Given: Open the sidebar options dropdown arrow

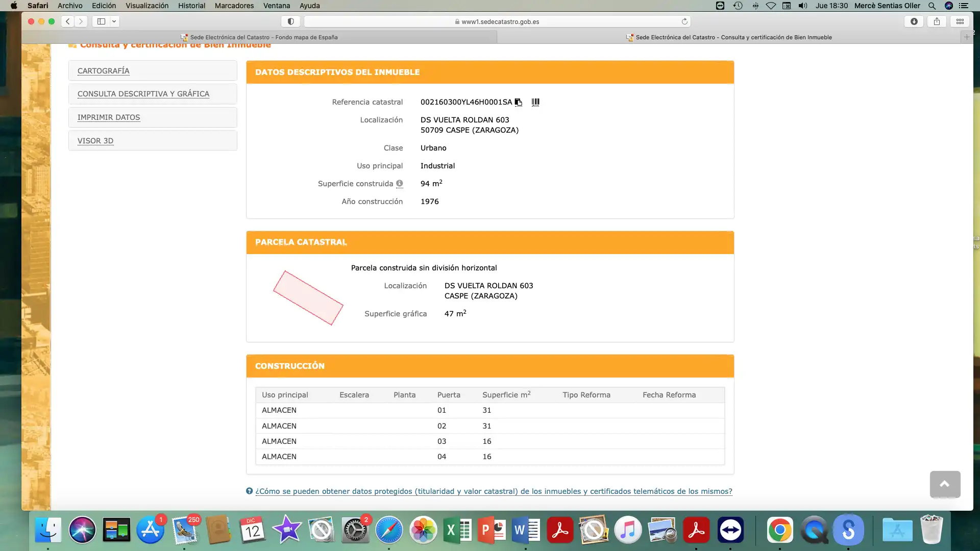Looking at the screenshot, I should pos(114,21).
